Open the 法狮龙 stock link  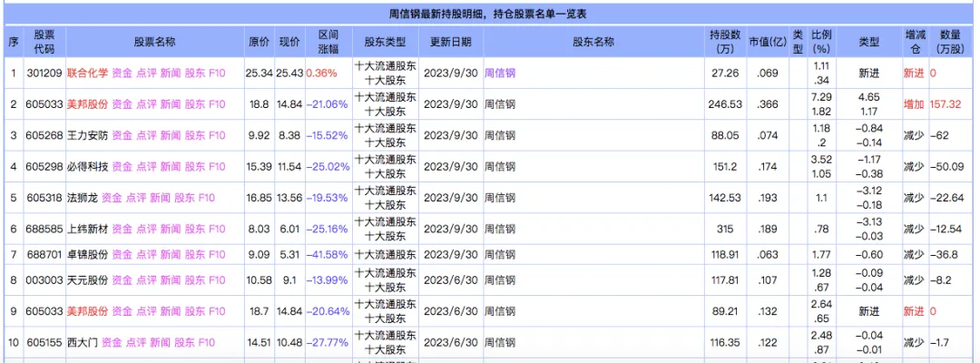(83, 198)
